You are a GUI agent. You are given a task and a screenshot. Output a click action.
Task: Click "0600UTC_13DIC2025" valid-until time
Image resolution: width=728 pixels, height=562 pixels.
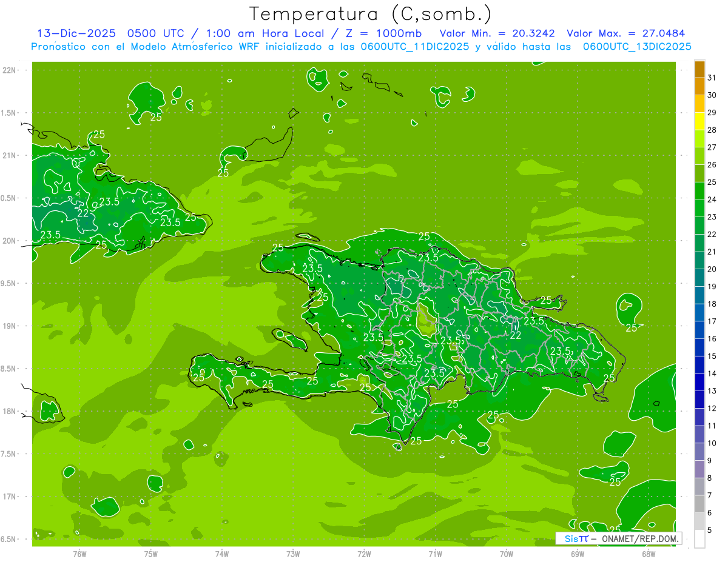637,47
